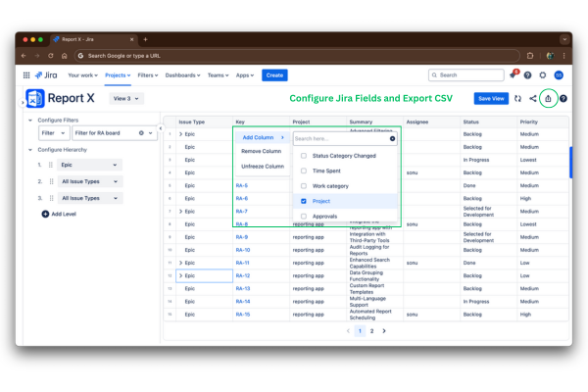The width and height of the screenshot is (588, 392).
Task: Open the user profile avatar
Action: (559, 75)
